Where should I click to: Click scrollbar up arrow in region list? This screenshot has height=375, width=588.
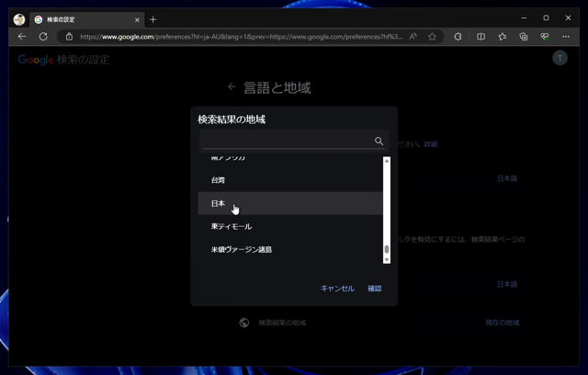(387, 161)
